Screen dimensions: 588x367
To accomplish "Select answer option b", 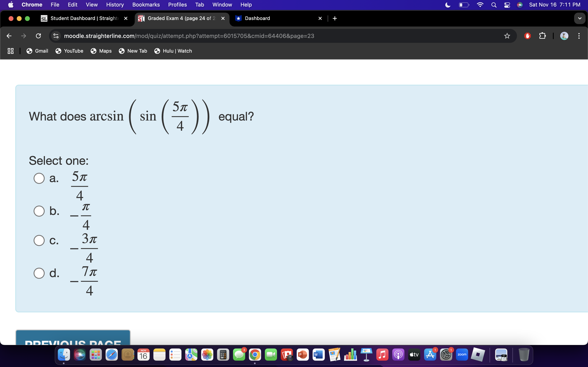I will click(39, 211).
